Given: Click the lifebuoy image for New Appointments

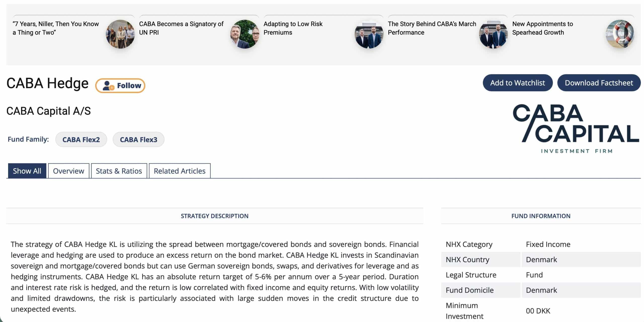Looking at the screenshot, I should 620,34.
